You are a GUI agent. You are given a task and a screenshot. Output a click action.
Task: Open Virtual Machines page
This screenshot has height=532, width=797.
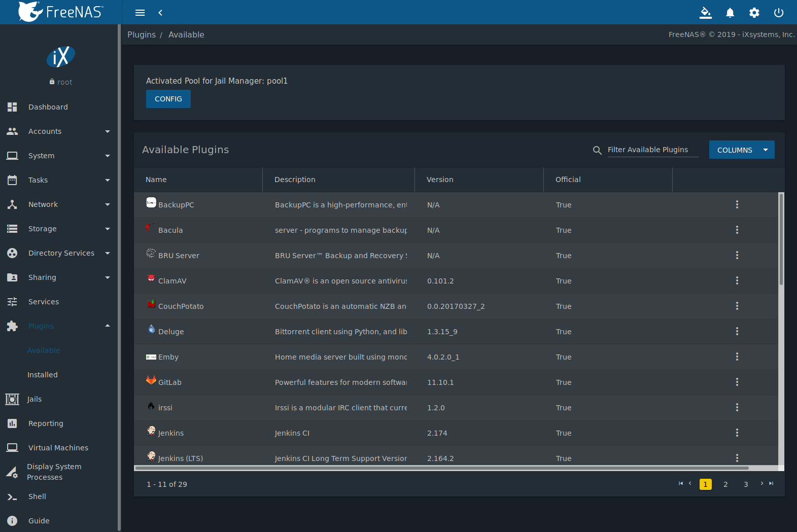pos(59,448)
